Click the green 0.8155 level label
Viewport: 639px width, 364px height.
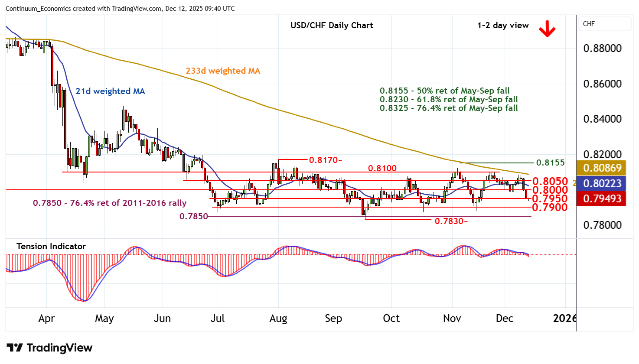[550, 162]
